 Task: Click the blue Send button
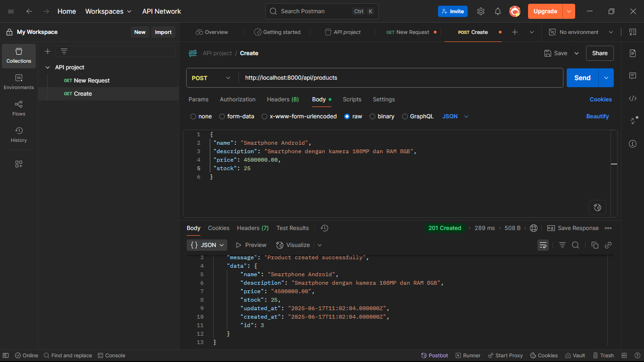[x=582, y=78]
